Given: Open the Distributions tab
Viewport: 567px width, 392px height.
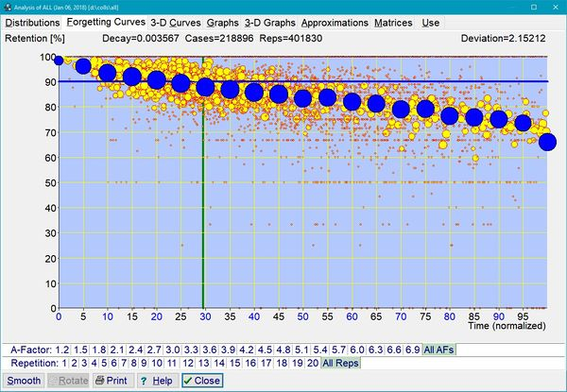Looking at the screenshot, I should (32, 23).
